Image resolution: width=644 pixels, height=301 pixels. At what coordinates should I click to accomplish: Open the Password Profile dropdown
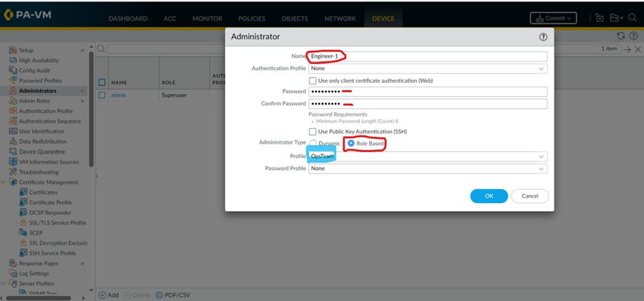(x=542, y=169)
